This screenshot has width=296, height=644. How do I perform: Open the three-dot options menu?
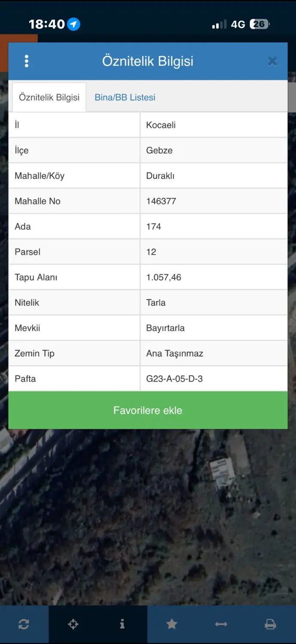27,61
